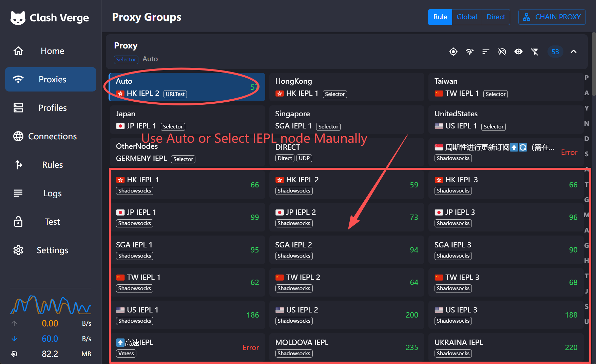Image resolution: width=596 pixels, height=364 pixels.
Task: Collapse the Proxy group with the chevron
Action: [574, 52]
